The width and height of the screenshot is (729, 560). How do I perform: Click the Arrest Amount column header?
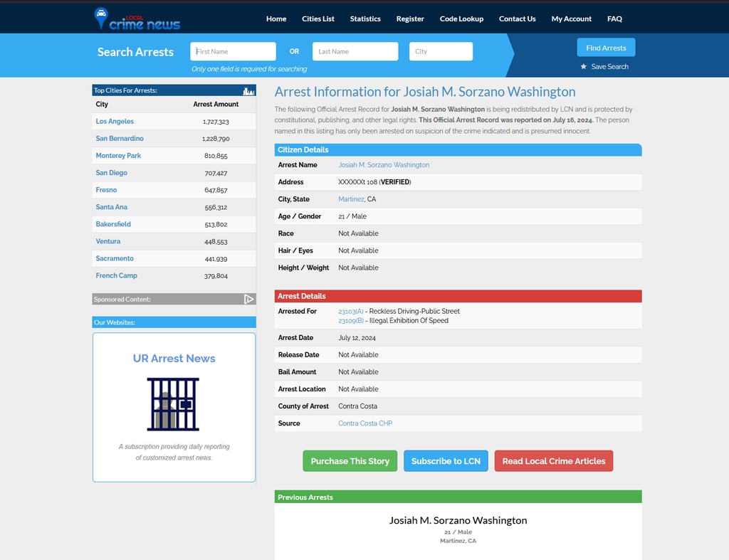tap(216, 104)
